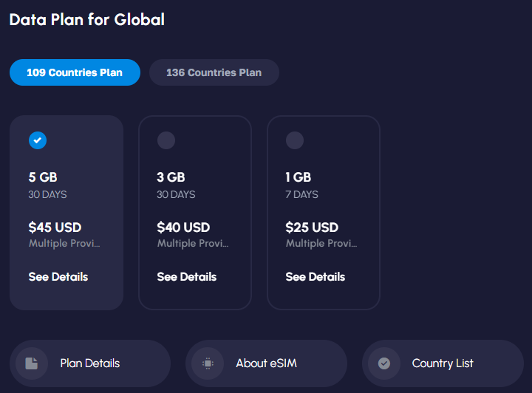
Task: Click the checkmark icon beside Country List
Action: point(384,363)
